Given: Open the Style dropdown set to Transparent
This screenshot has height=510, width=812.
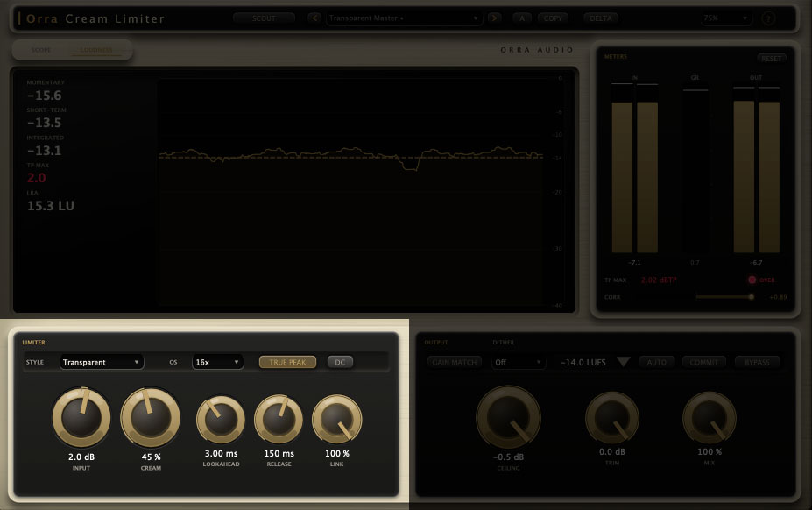Looking at the screenshot, I should click(x=102, y=362).
